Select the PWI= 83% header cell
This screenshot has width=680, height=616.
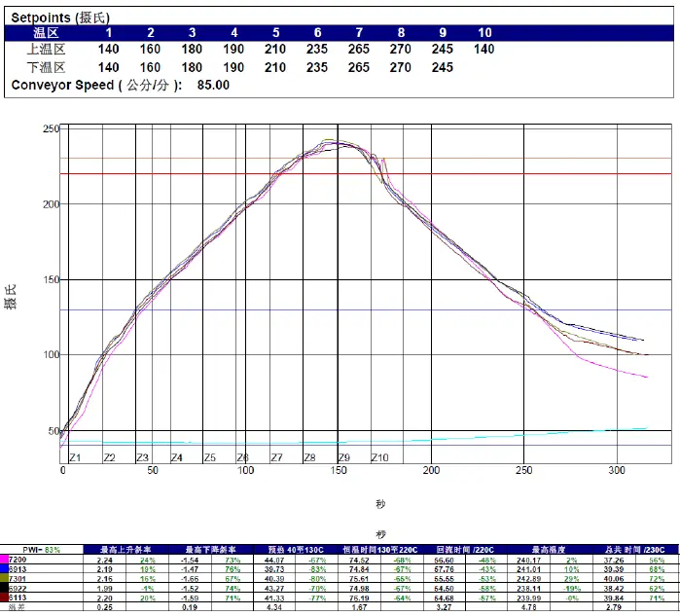pos(42,550)
